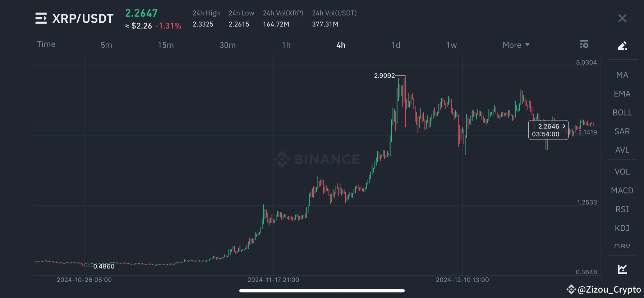This screenshot has height=298, width=644.
Task: Switch to the 15m timeframe
Action: click(x=166, y=45)
